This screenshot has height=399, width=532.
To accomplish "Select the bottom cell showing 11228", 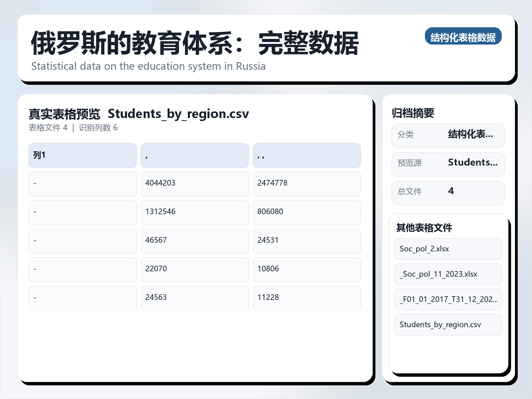I will [x=307, y=298].
